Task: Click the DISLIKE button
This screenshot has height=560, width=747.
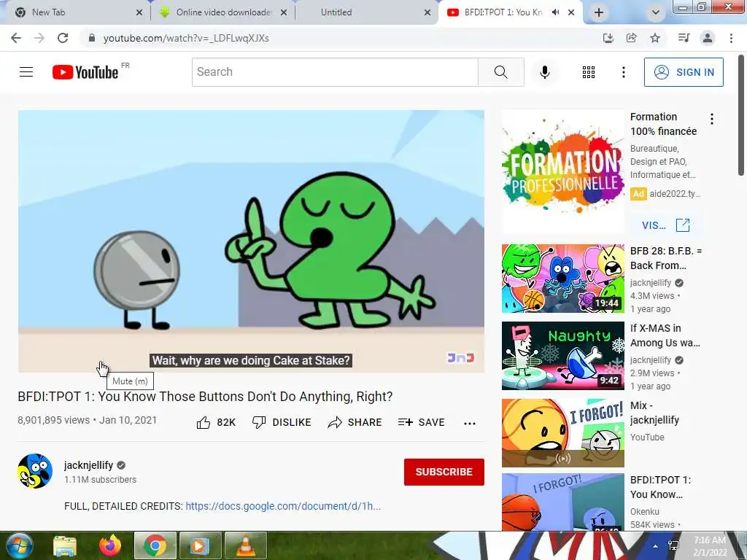Action: point(282,422)
